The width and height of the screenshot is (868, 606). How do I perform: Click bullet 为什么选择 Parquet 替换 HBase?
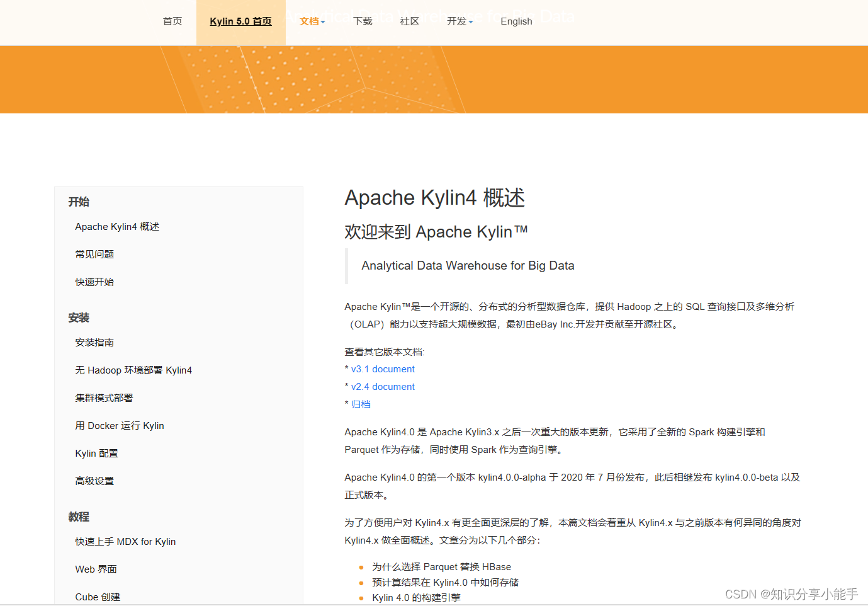[441, 567]
